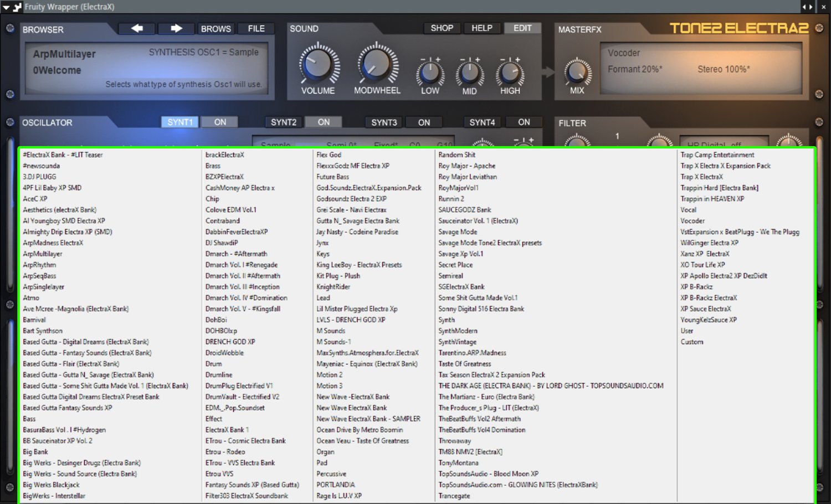Select the XP Sauce ElectraX bank
831x504 pixels.
(705, 309)
